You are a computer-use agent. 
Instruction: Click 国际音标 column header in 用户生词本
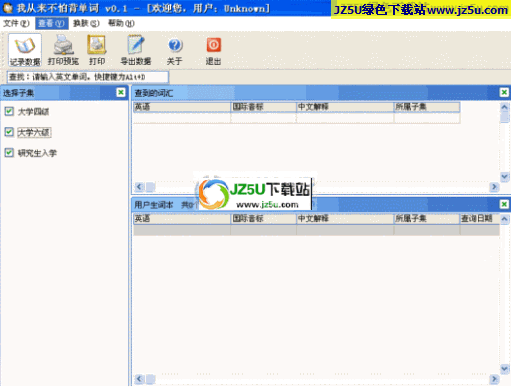(263, 219)
